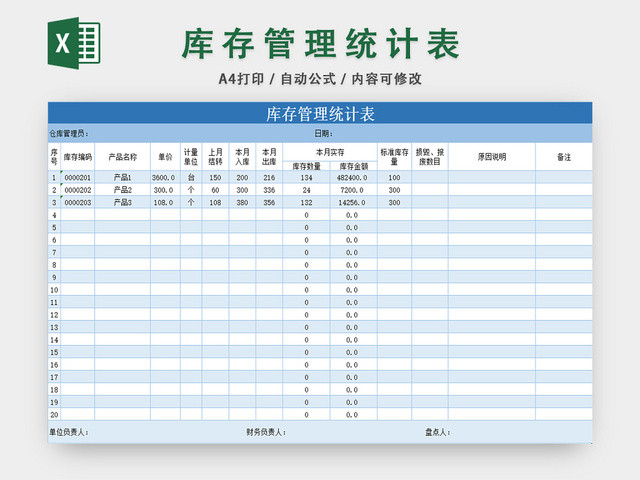Click the outbound 216 cell

tap(269, 178)
